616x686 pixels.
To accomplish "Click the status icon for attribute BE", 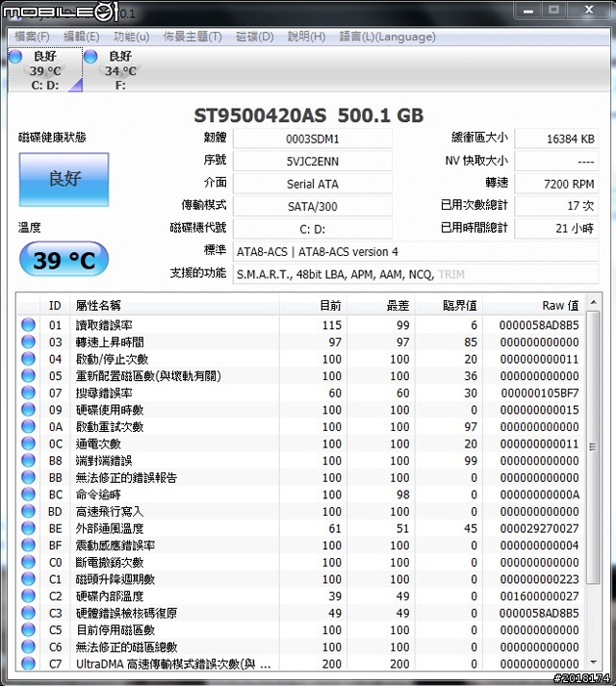I will [28, 528].
